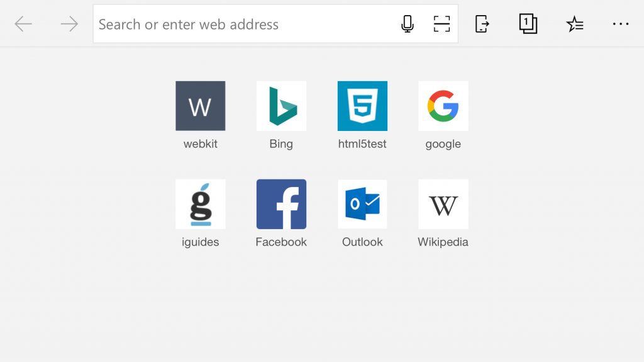Open the tabs switcher showing 1 tab
This screenshot has height=362, width=644.
[528, 24]
